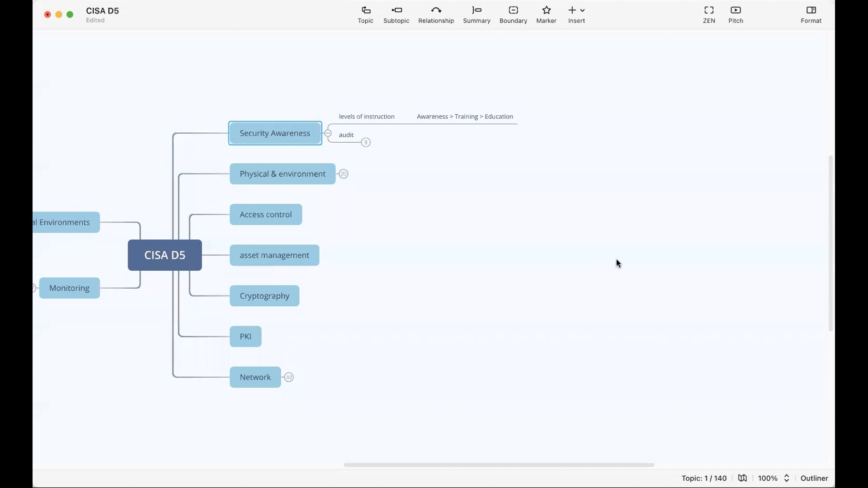Image resolution: width=868 pixels, height=488 pixels.
Task: Select the central CISA D5 topic
Action: click(165, 255)
